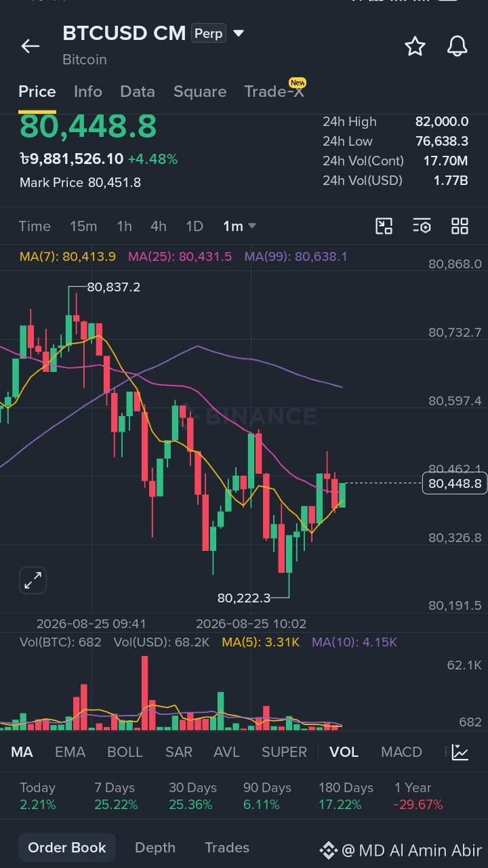The image size is (488, 868).
Task: Open the Trade-X tab
Action: coord(274,91)
